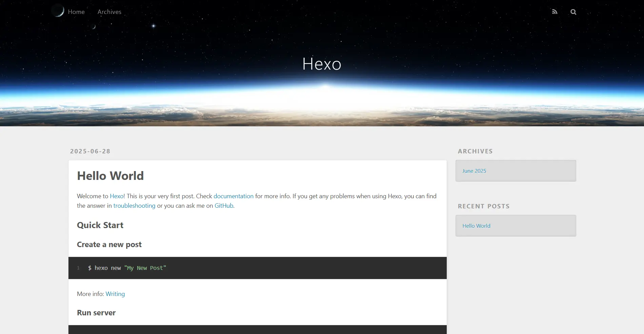Visit the troubleshooting link
The height and width of the screenshot is (334, 644).
pos(134,206)
